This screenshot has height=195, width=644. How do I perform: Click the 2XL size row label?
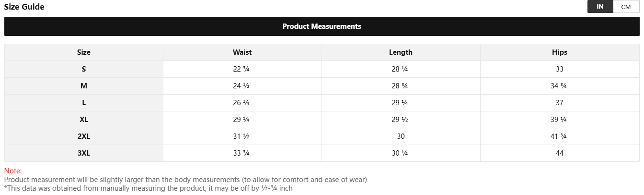pos(84,136)
